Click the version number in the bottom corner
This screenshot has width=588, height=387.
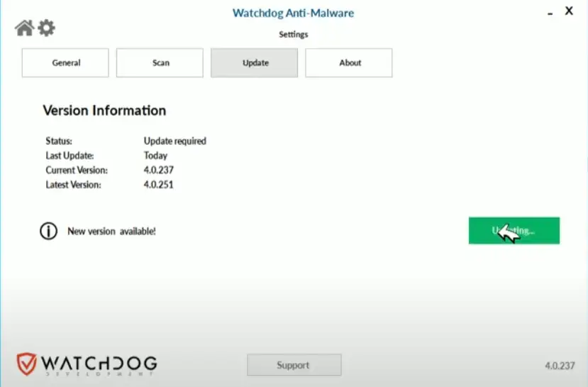click(x=558, y=366)
